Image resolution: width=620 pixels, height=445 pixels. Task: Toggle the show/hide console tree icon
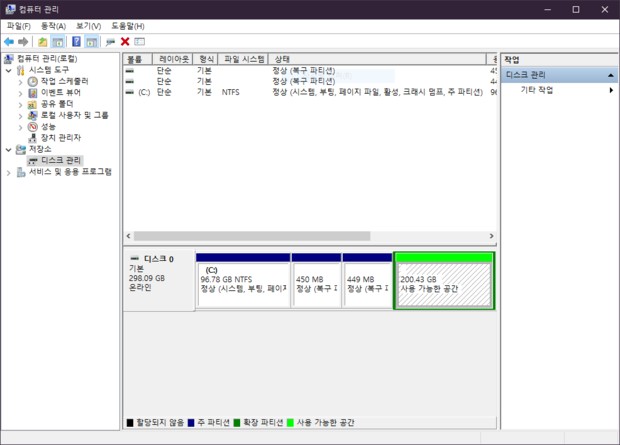[58, 42]
